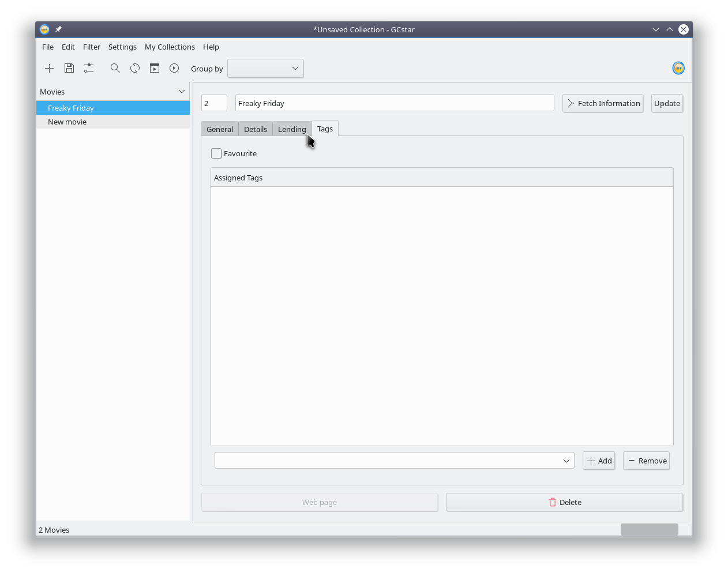Click the save collection floppy icon
728x573 pixels.
click(69, 69)
